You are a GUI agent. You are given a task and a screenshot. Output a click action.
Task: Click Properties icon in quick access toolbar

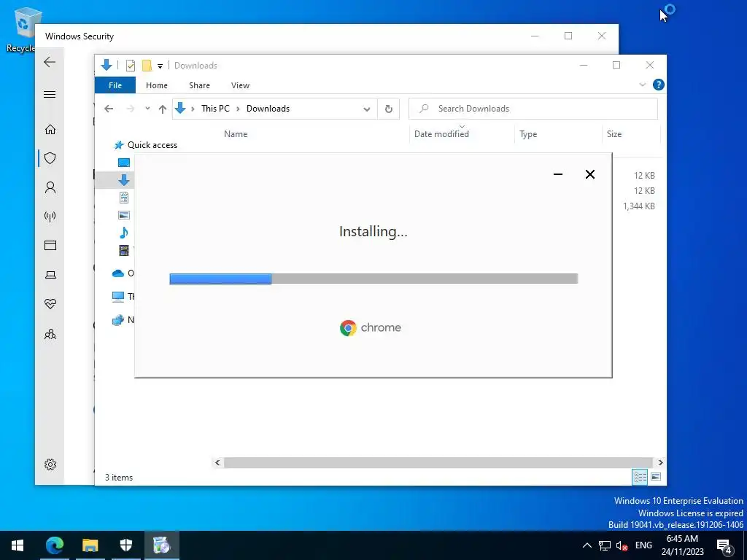[x=130, y=66]
